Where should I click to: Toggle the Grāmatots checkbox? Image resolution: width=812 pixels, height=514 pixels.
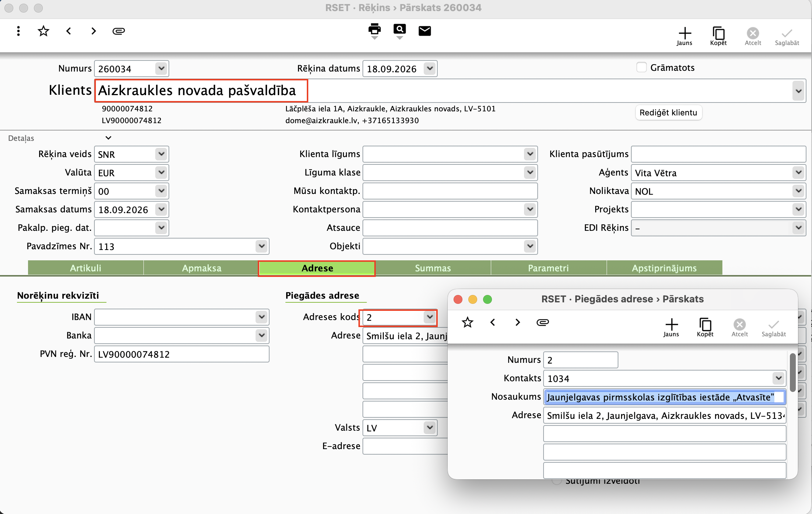[x=642, y=67]
